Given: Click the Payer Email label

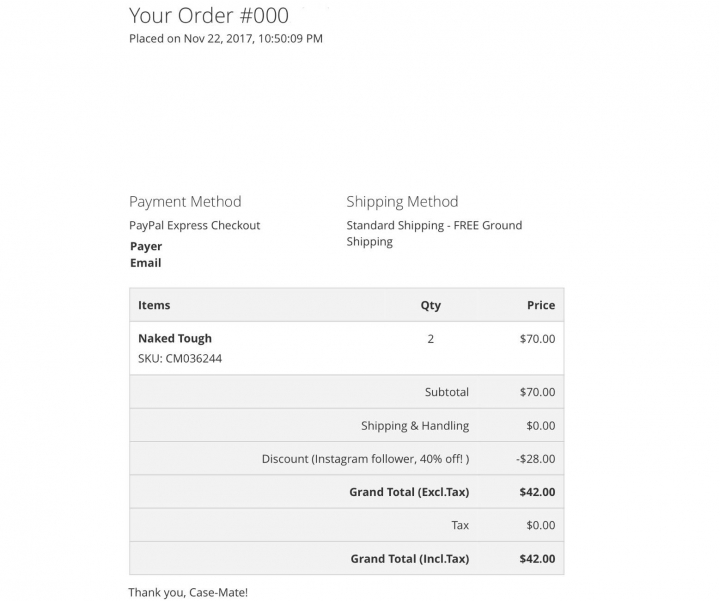Looking at the screenshot, I should [x=146, y=254].
